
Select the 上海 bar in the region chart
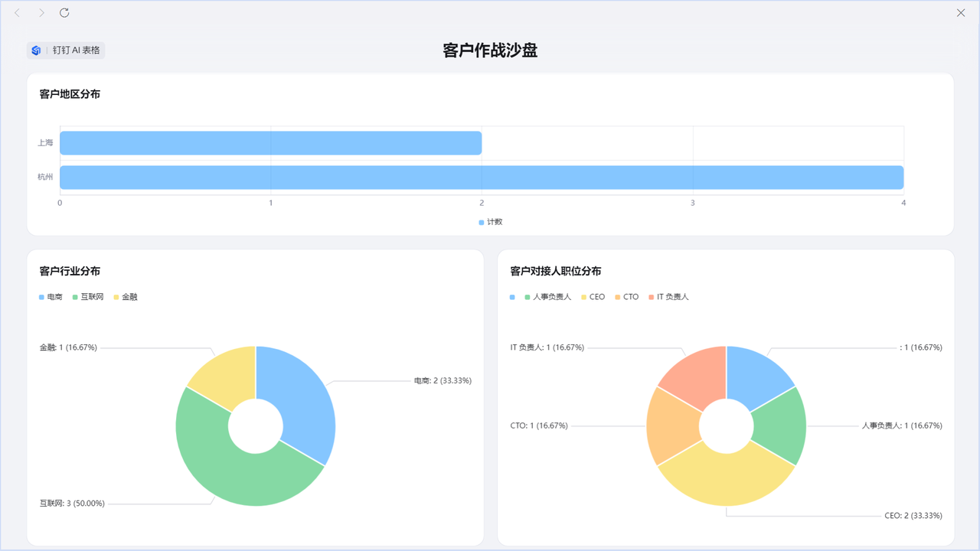271,143
